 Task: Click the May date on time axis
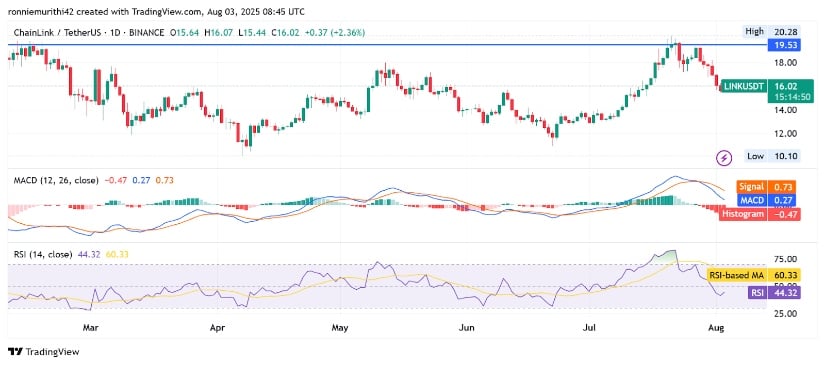click(x=340, y=328)
